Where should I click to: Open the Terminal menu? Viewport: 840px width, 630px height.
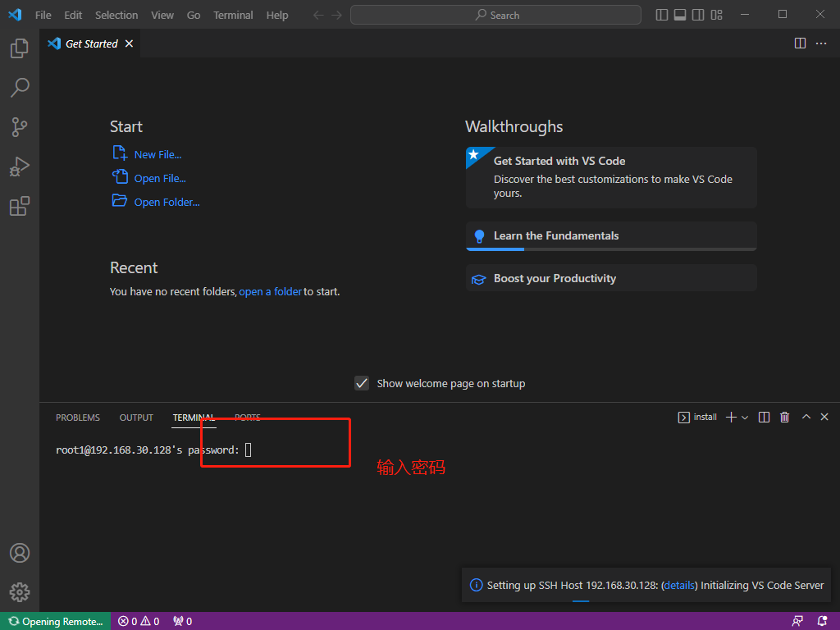[233, 15]
